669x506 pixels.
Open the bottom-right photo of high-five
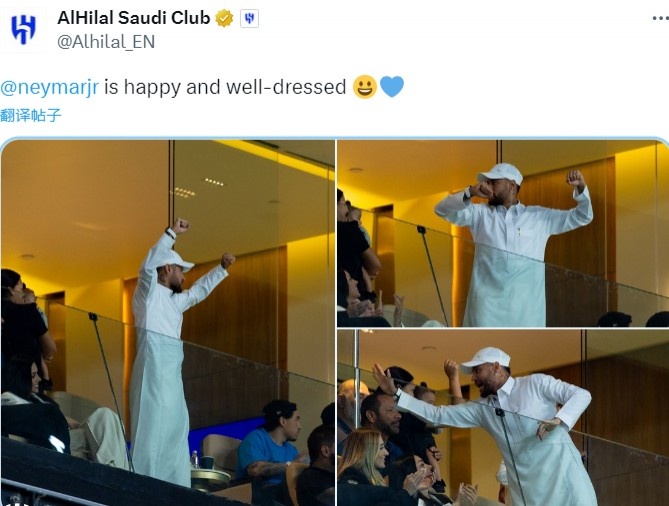click(503, 418)
